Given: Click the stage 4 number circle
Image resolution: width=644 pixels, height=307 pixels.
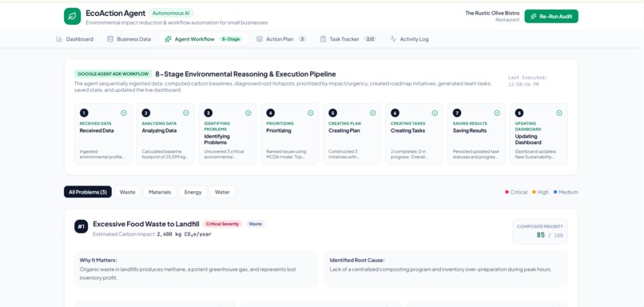Looking at the screenshot, I should point(270,113).
